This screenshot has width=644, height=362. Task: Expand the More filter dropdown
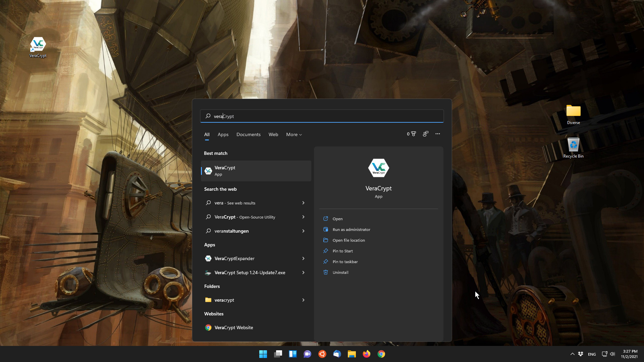[x=294, y=134]
